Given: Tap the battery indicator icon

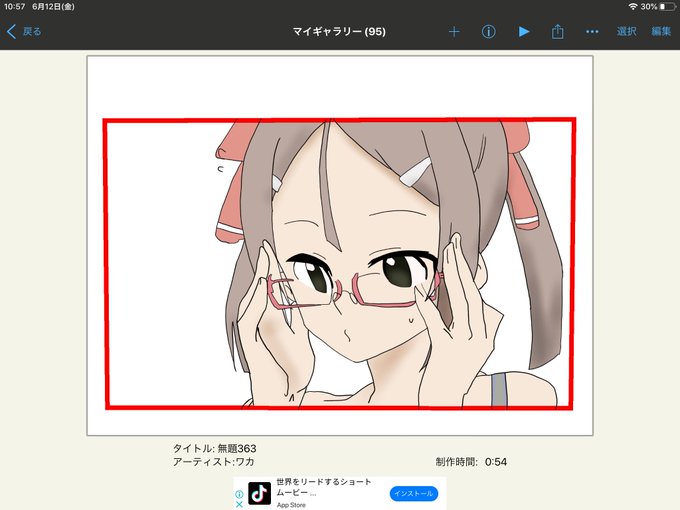Looking at the screenshot, I should 667,7.
